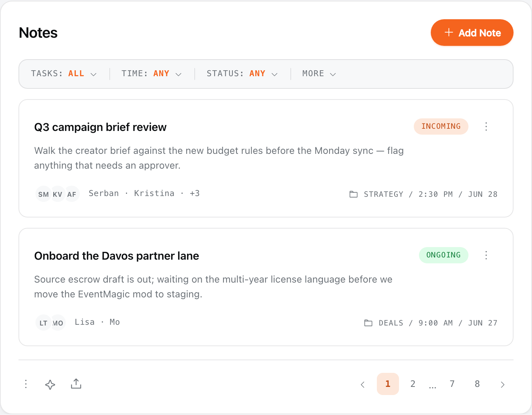Click the +3 more participants text
532x415 pixels.
(195, 193)
